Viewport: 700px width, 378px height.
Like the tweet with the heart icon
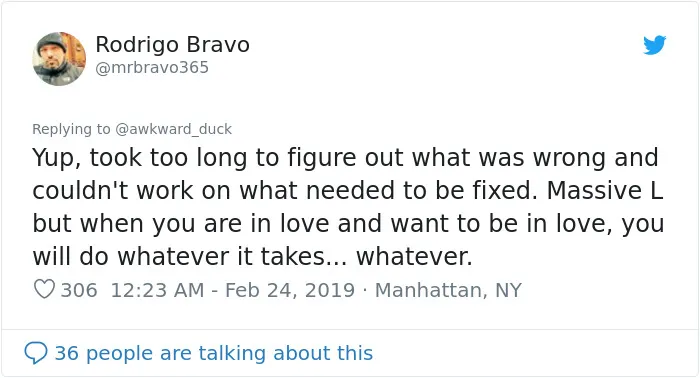(44, 289)
